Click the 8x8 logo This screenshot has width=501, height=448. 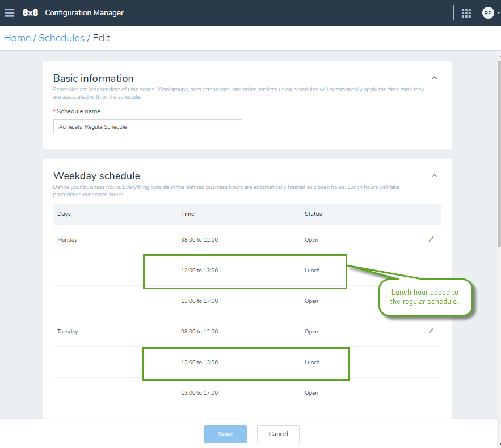(30, 13)
